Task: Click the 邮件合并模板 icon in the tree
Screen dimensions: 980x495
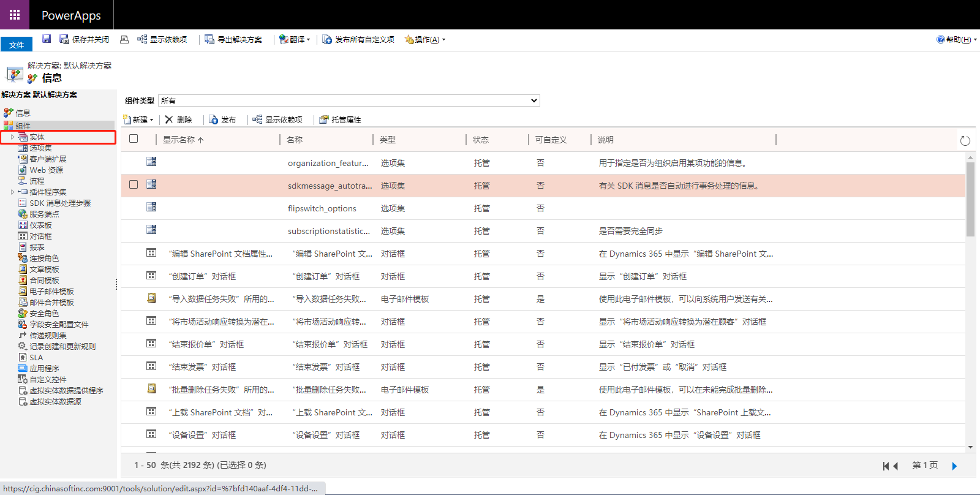Action: [x=23, y=303]
